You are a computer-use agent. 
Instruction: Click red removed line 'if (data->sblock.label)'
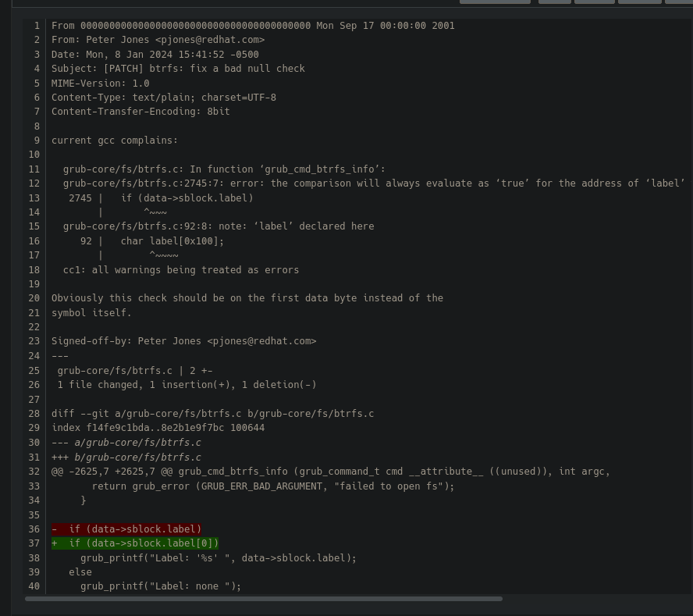pos(126,529)
